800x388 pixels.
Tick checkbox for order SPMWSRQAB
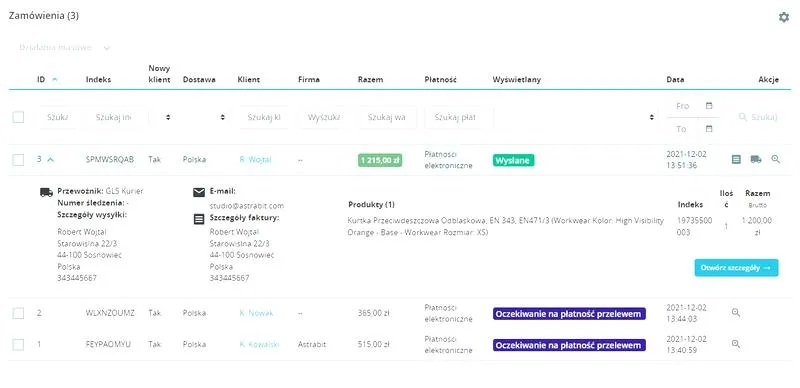18,160
